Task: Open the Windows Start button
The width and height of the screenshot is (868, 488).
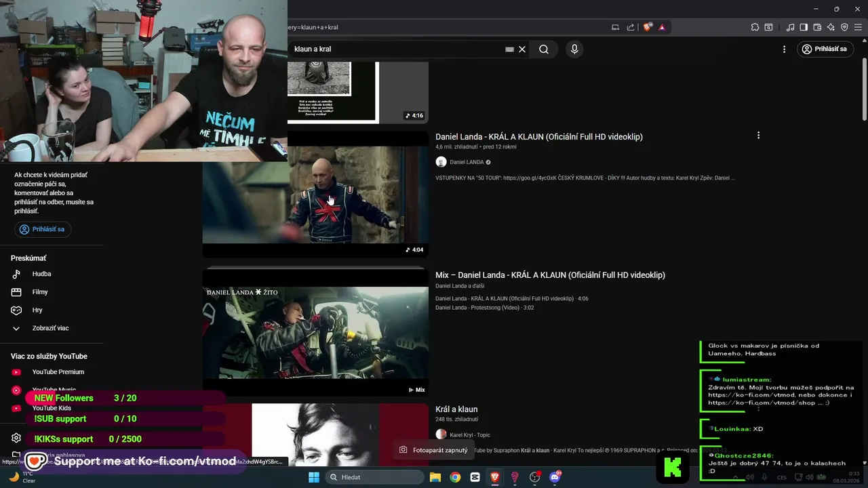Action: tap(314, 477)
